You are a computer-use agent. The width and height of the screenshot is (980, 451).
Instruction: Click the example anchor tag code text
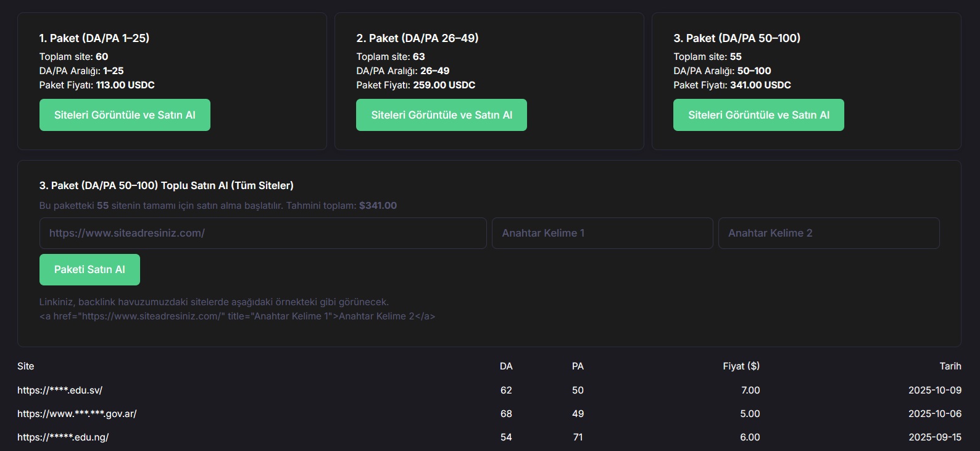pos(237,316)
